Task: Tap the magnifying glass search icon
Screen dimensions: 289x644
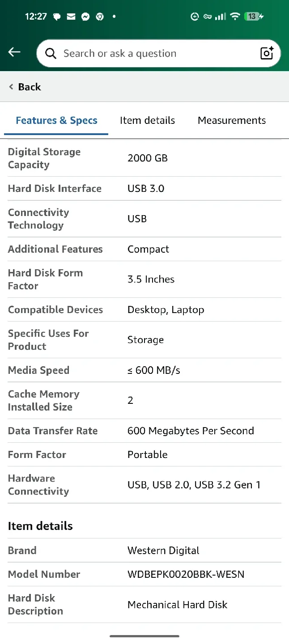Action: [51, 53]
